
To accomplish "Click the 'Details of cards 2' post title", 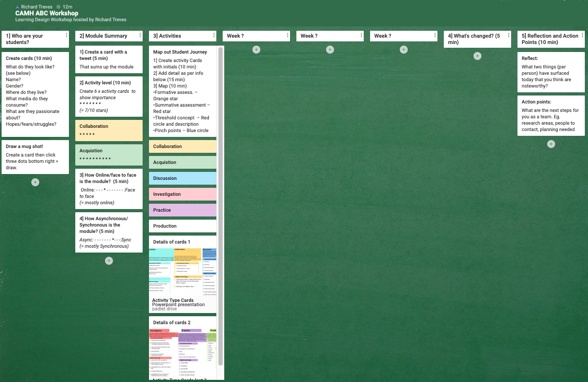I will click(x=172, y=323).
